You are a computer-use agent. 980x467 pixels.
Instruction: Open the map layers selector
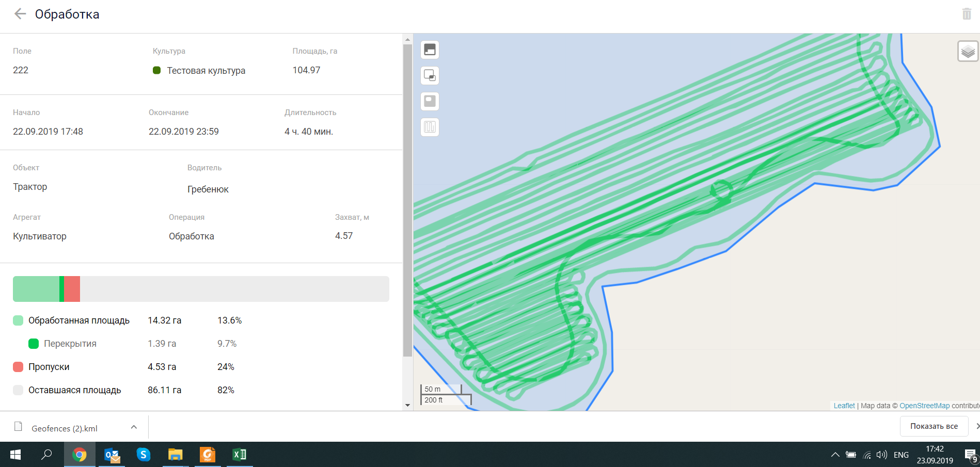coord(968,51)
